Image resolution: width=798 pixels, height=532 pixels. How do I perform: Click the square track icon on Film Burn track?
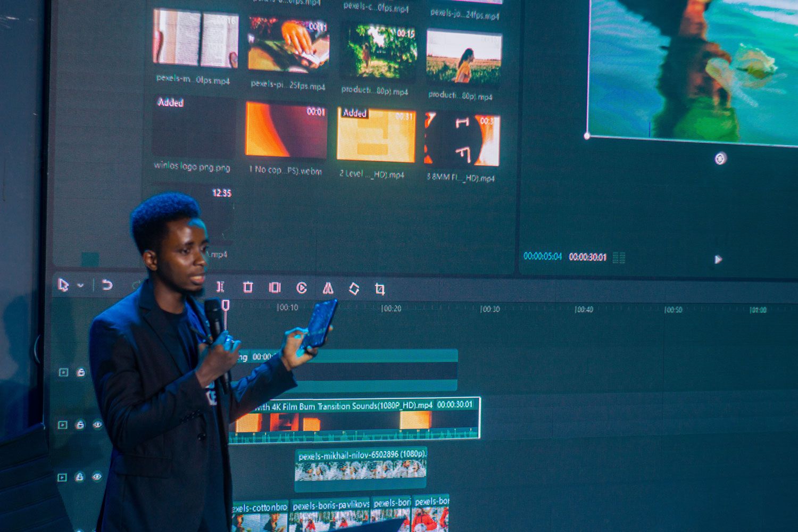coord(63,425)
